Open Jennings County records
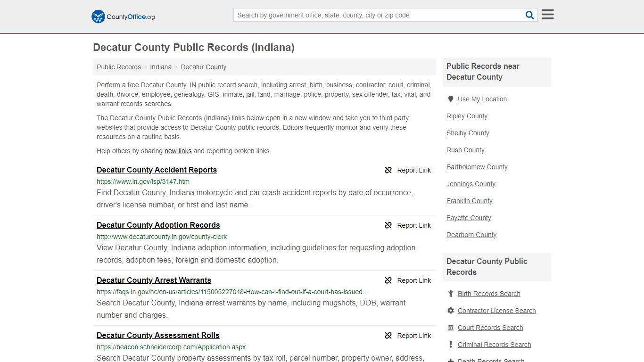Image resolution: width=644 pixels, height=362 pixels. [x=471, y=184]
